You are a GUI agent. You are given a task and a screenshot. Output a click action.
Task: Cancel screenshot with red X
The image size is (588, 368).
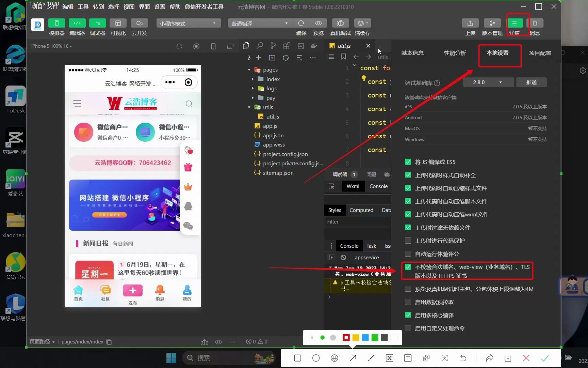pos(526,358)
